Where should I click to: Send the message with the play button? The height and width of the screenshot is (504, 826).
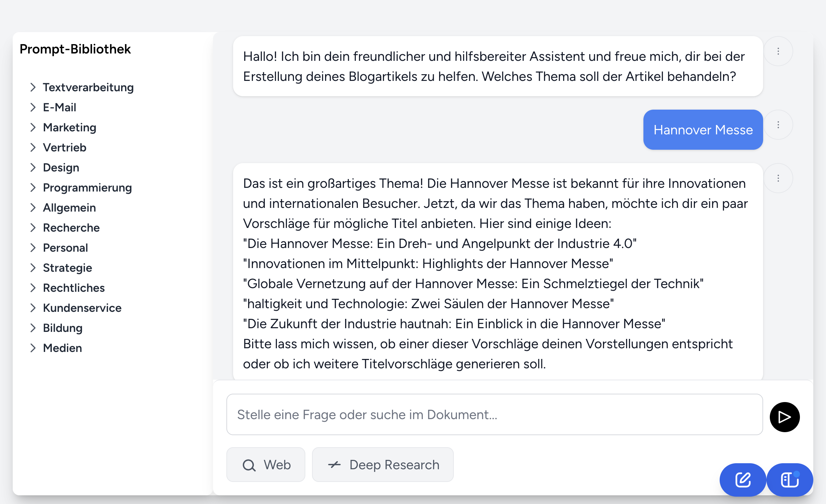(785, 417)
